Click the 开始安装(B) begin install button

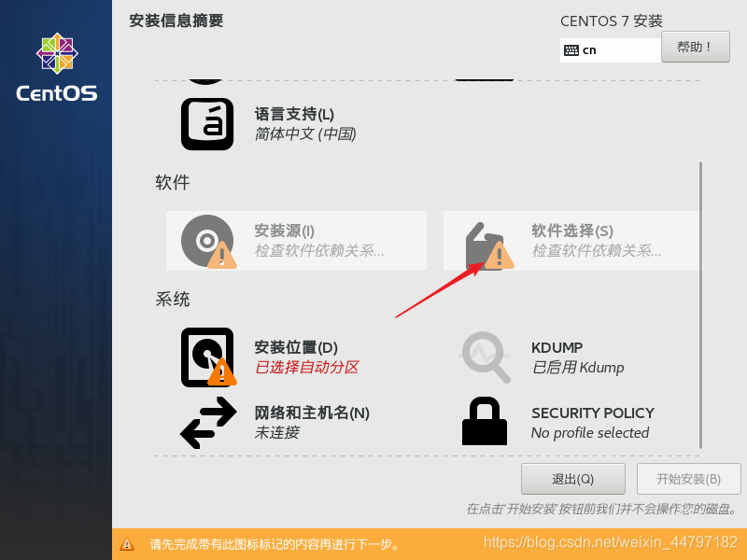(689, 479)
